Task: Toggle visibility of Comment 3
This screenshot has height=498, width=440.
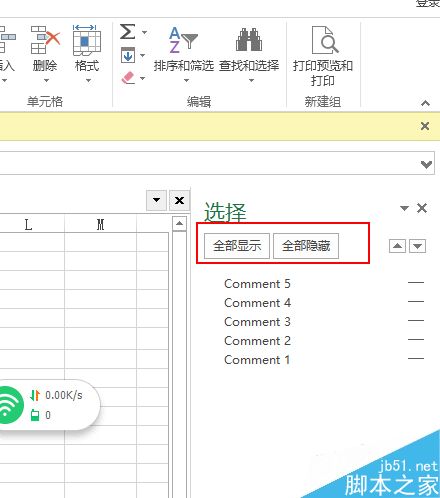Action: (x=416, y=320)
